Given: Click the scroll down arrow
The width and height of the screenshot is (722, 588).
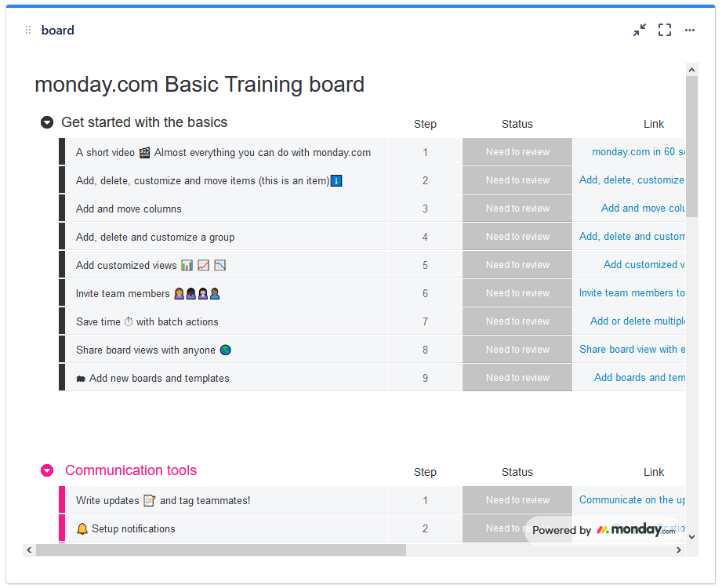Looking at the screenshot, I should click(691, 537).
